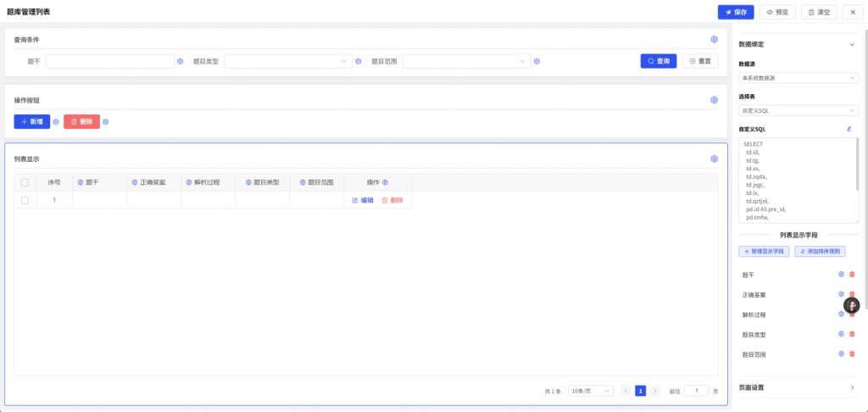Select page 1 in pagination
868x412 pixels.
(641, 391)
